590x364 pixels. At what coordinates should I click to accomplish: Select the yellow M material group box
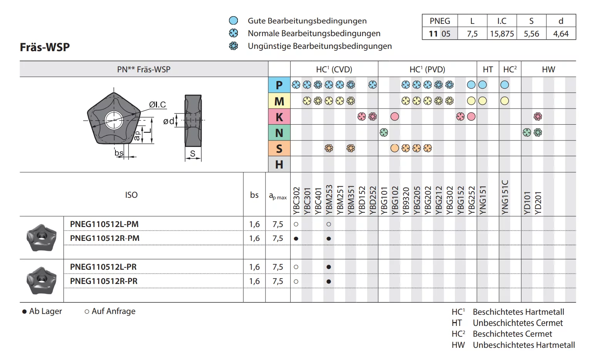point(279,101)
